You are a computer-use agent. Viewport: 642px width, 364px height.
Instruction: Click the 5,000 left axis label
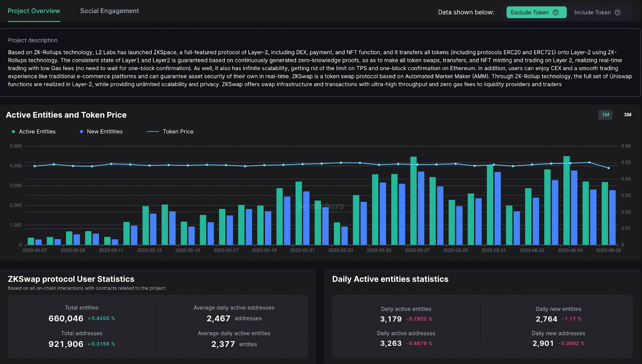pos(16,146)
